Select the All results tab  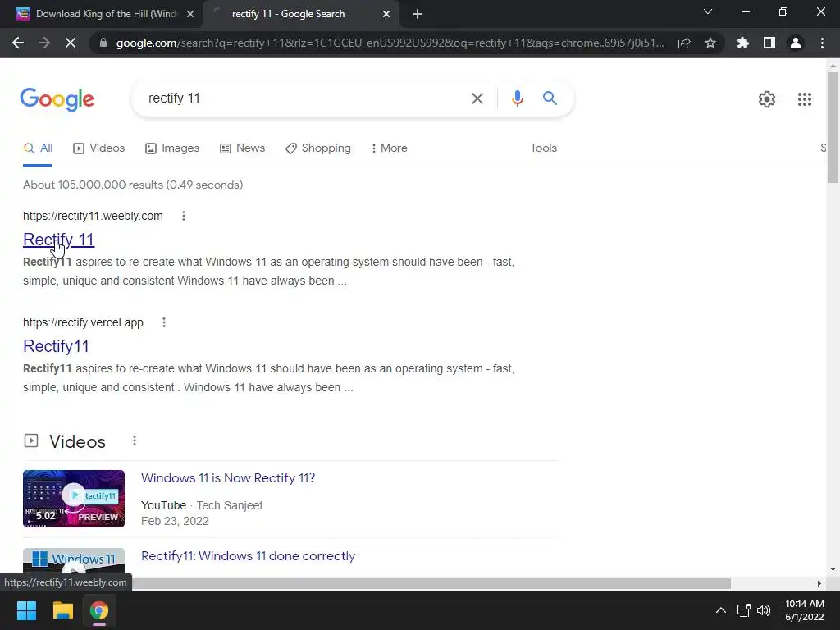point(38,148)
